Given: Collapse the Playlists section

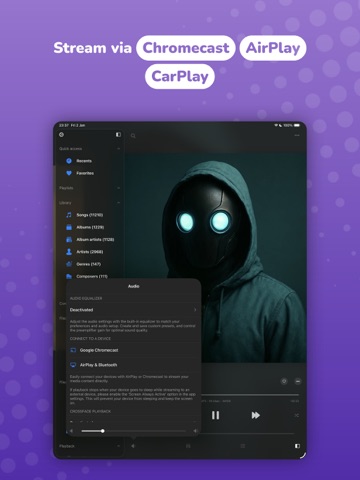Looking at the screenshot, I should [119, 188].
